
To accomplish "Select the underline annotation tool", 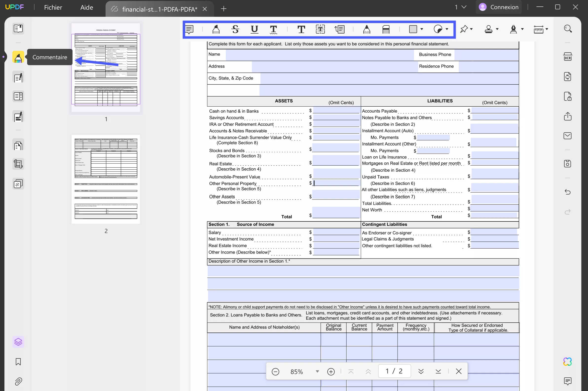I will click(254, 29).
